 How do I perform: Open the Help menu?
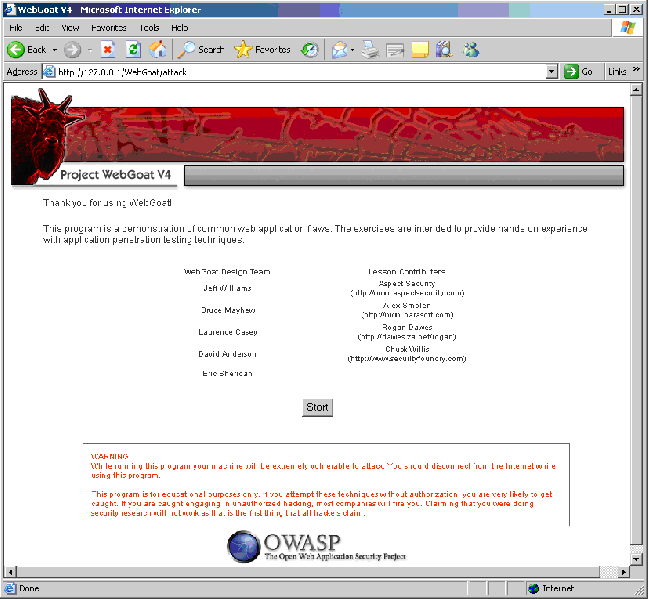click(x=179, y=28)
